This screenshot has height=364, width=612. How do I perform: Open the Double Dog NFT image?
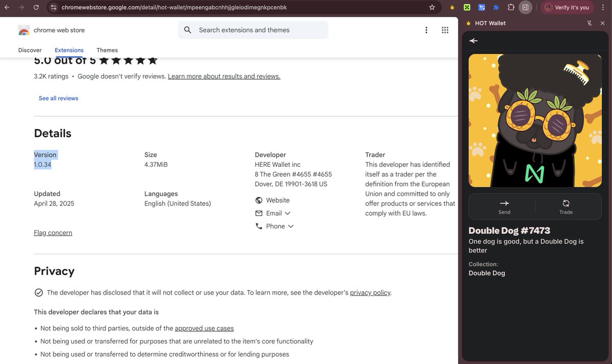(x=535, y=121)
